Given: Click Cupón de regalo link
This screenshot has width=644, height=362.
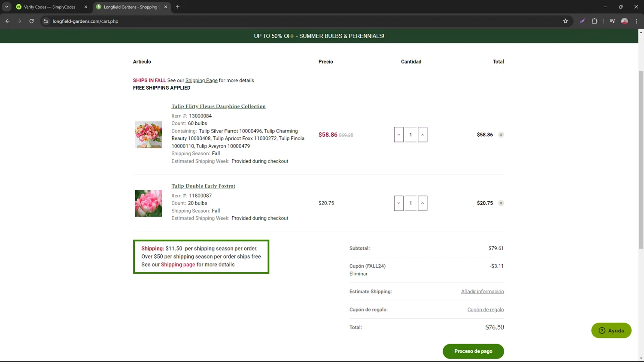Looking at the screenshot, I should 486,310.
